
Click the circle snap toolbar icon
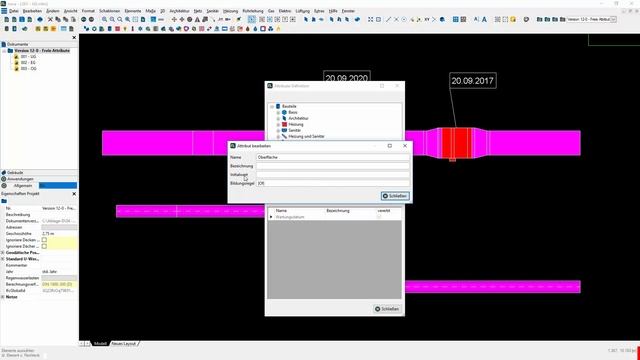(x=404, y=19)
